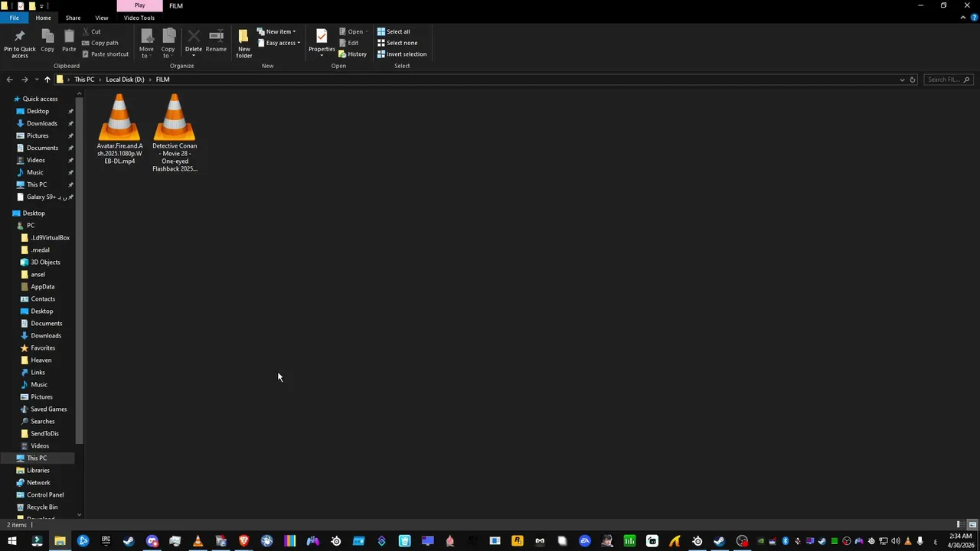Open the Windows Start menu

click(12, 541)
